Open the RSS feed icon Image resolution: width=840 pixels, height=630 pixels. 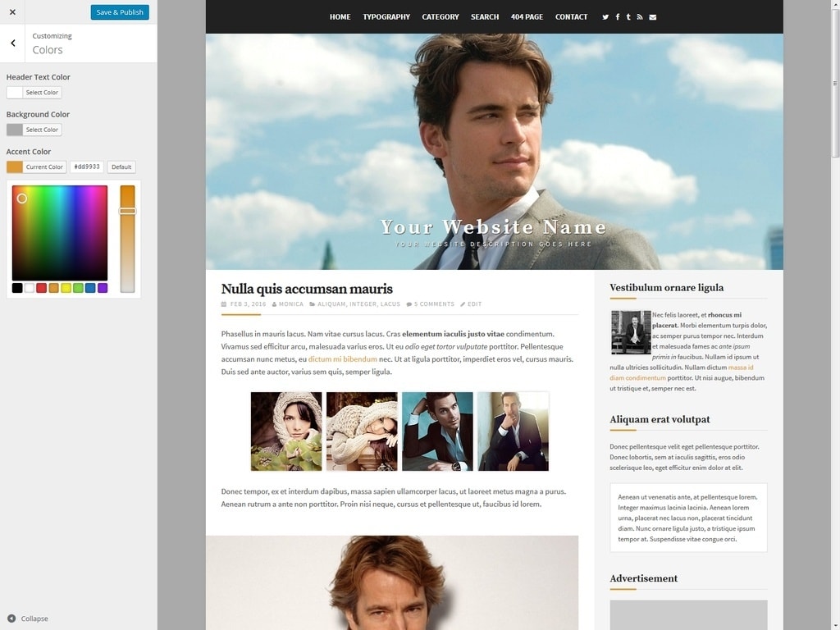click(x=640, y=17)
